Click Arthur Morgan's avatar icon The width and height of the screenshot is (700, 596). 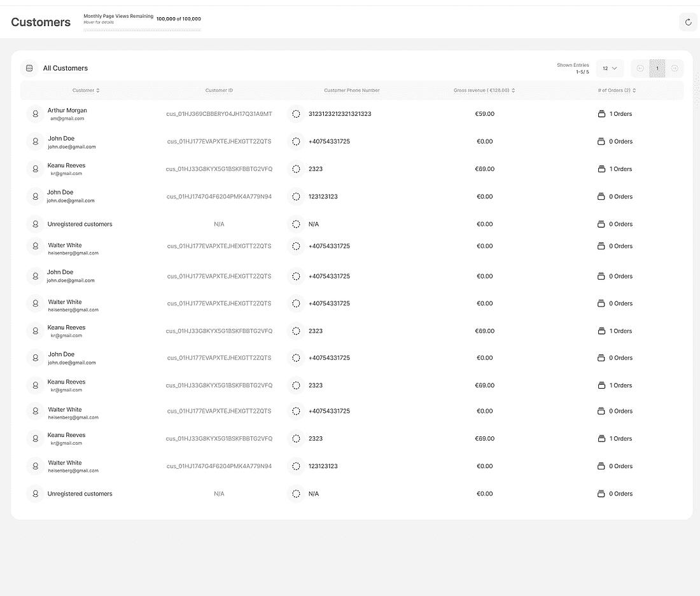(35, 114)
